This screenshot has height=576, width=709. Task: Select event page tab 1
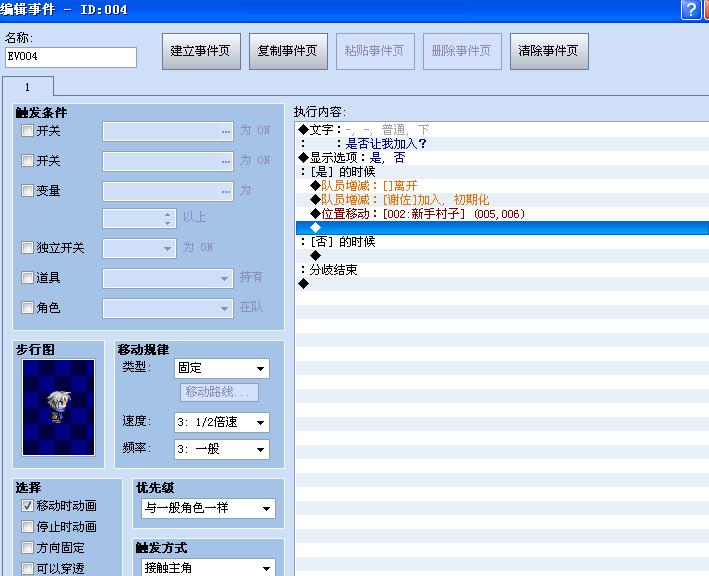28,87
